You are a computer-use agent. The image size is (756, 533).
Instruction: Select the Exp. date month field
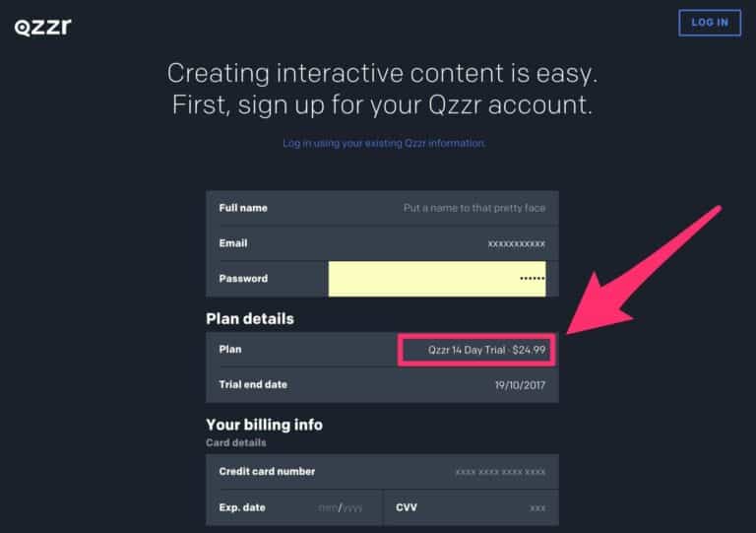tap(328, 508)
